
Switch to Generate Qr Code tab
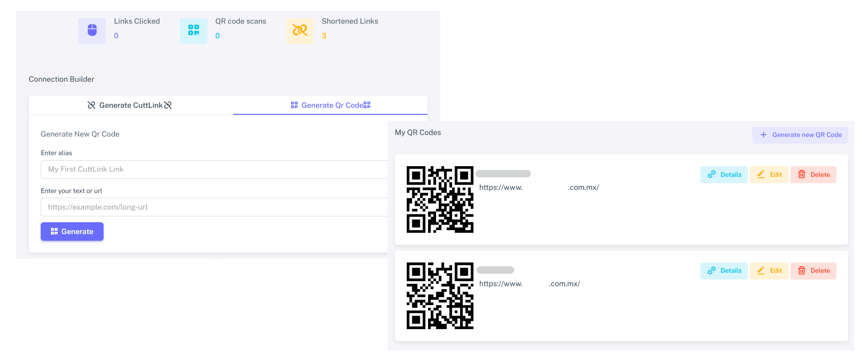tap(330, 105)
